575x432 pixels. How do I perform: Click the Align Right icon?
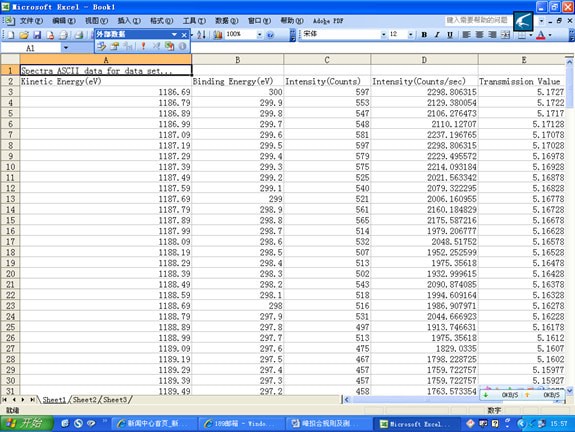[492, 35]
